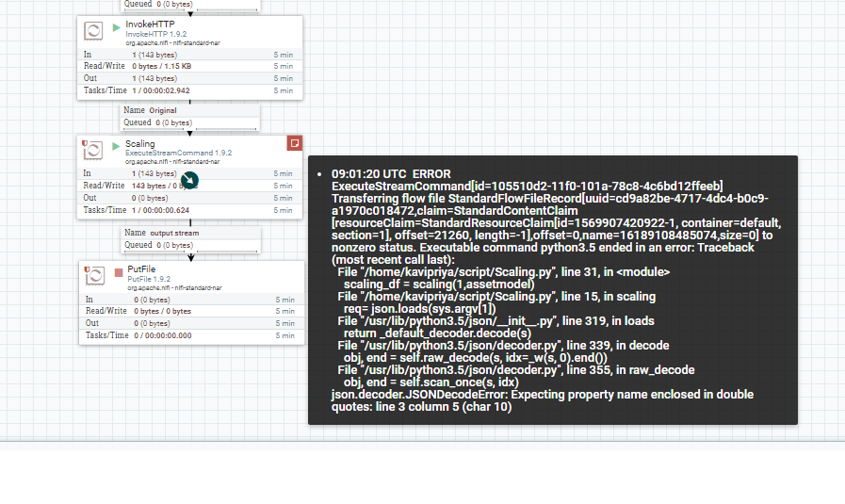Click the JSONDecodeError message line
This screenshot has width=845, height=504.
tap(542, 400)
